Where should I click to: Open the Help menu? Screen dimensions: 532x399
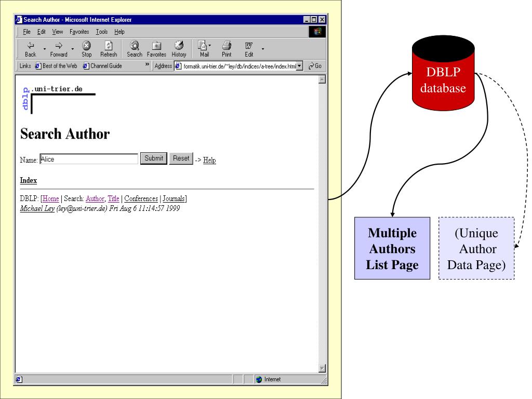pos(119,32)
